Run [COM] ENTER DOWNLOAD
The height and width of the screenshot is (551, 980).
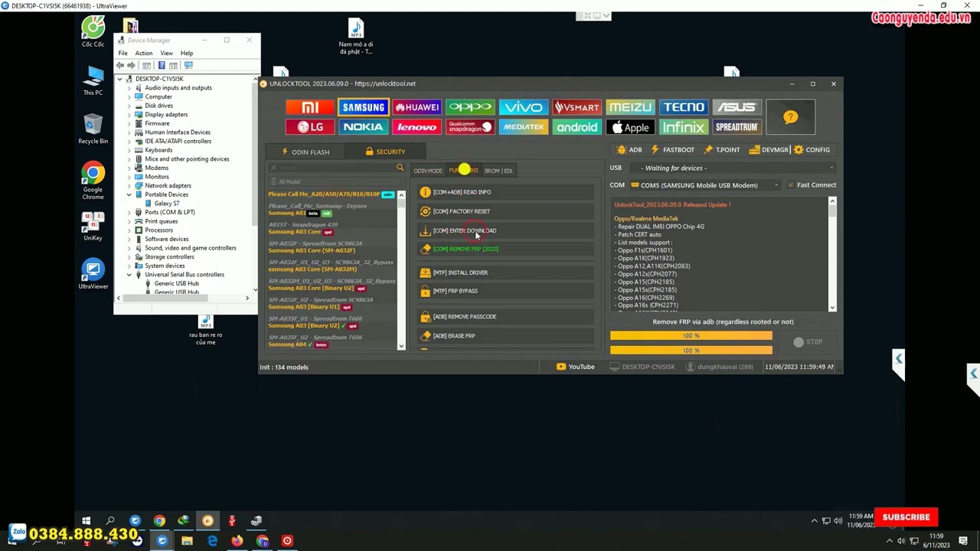coord(505,230)
